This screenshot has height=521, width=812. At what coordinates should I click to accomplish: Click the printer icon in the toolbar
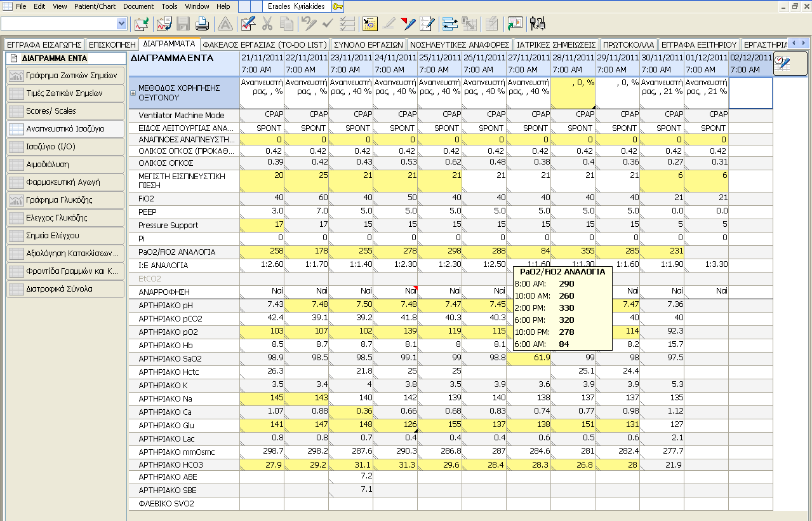[x=202, y=24]
